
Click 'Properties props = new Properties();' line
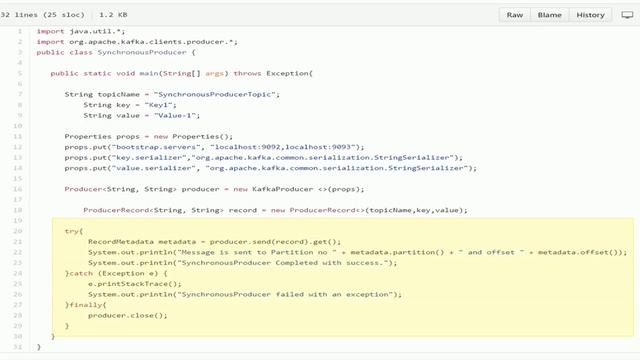click(x=149, y=136)
